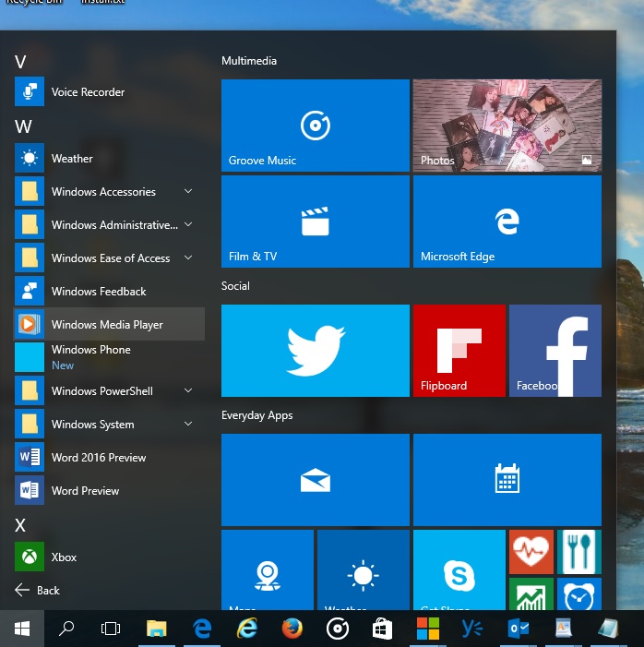Open the Skype tile
Image resolution: width=644 pixels, height=647 pixels.
(459, 570)
